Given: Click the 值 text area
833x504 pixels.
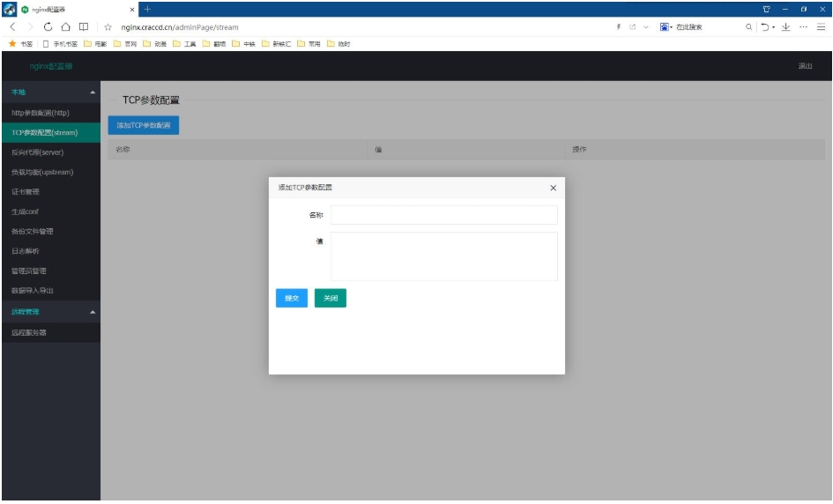Looking at the screenshot, I should point(443,256).
